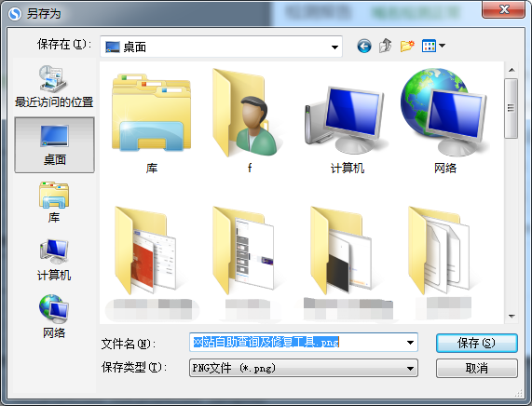Click into the 文件名 text field
The width and height of the screenshot is (532, 406).
coord(297,343)
